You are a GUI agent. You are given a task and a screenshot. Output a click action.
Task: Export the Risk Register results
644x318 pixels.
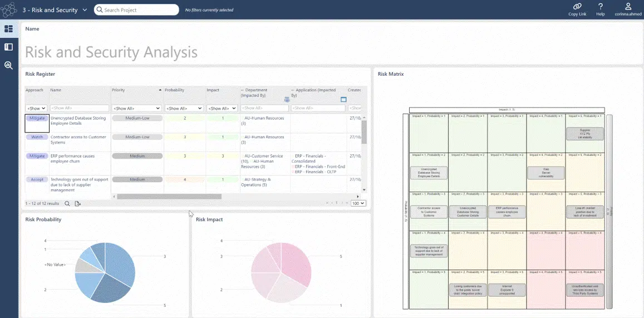(77, 204)
